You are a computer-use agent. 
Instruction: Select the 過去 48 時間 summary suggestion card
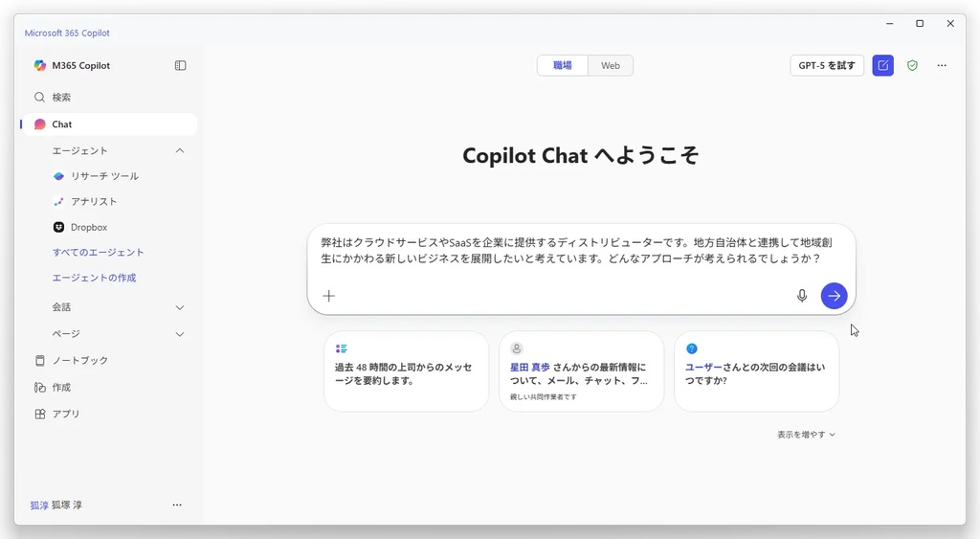click(x=406, y=371)
